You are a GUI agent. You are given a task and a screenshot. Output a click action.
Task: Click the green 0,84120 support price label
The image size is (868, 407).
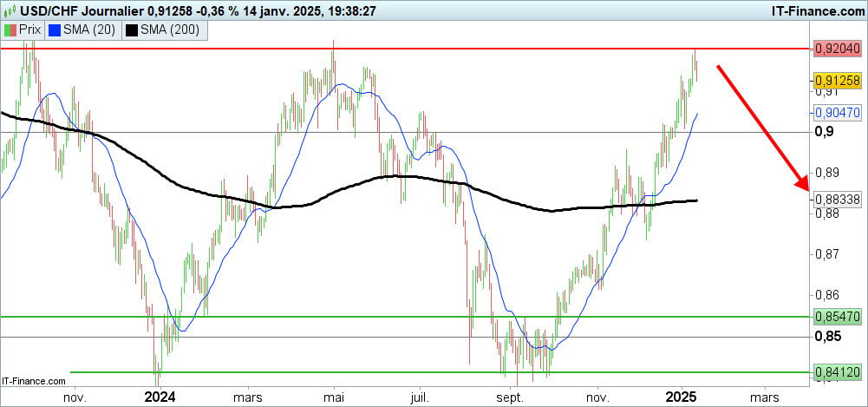pos(837,372)
